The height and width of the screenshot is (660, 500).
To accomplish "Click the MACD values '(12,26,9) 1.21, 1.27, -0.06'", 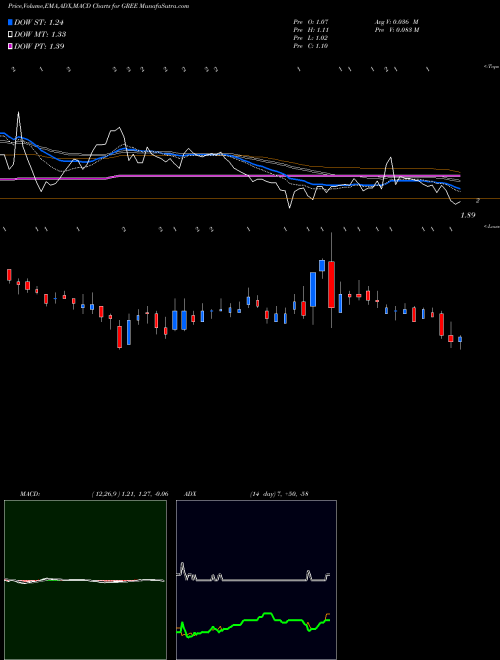I will [130, 493].
